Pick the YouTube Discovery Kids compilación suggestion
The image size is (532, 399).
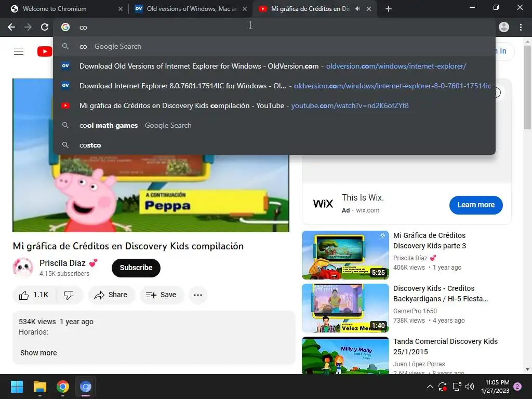[274, 105]
